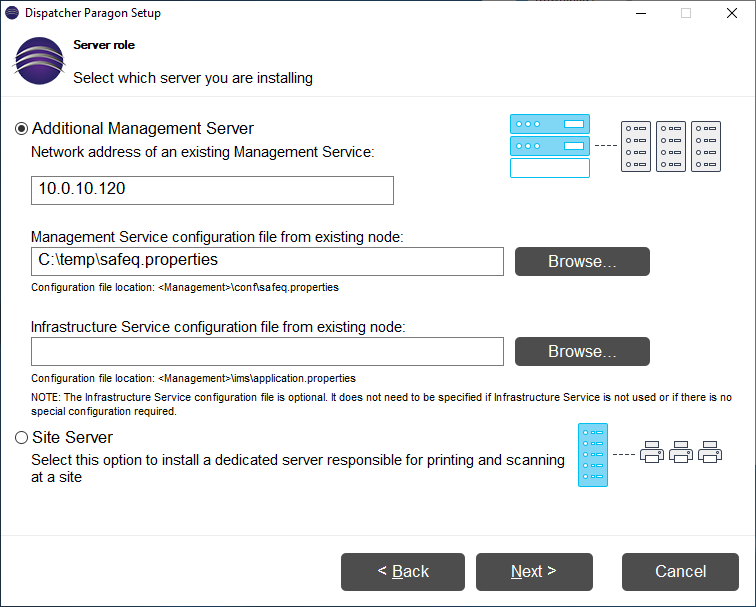Viewport: 756px width, 607px height.
Task: Choose the Site Server radio option
Action: (x=22, y=438)
